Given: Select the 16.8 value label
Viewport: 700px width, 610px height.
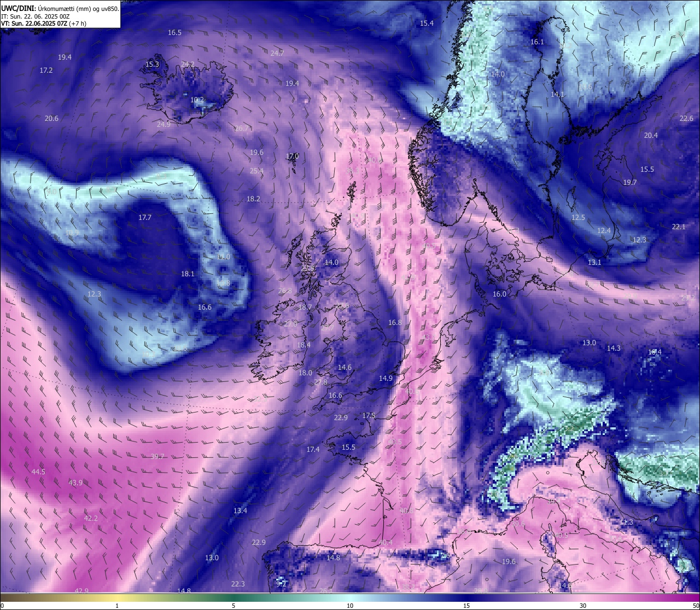Looking at the screenshot, I should click(x=395, y=323).
